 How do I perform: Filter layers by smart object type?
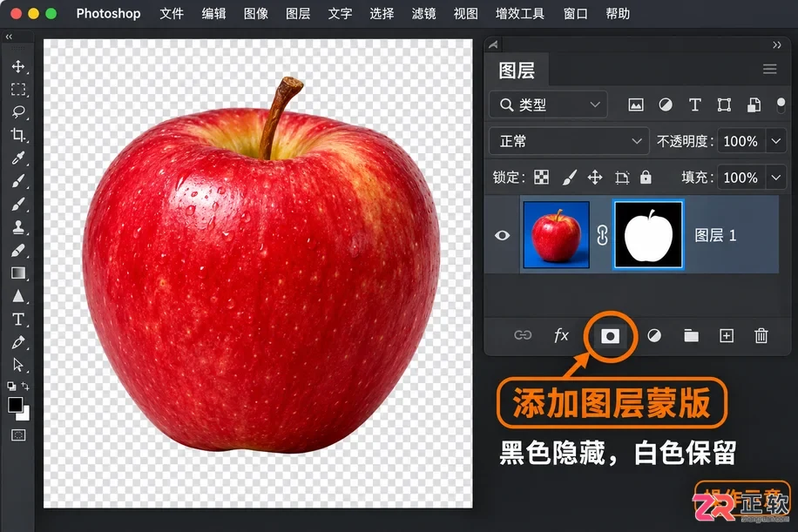(x=754, y=104)
